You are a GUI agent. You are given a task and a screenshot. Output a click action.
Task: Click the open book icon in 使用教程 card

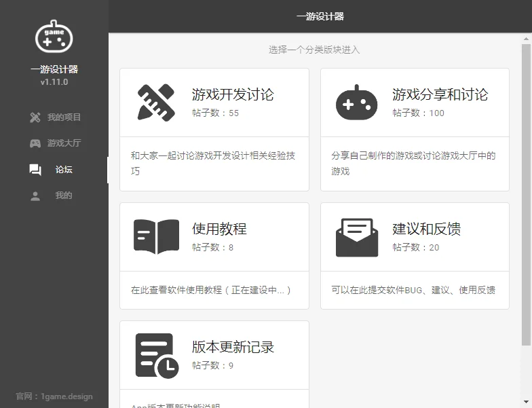tap(156, 236)
